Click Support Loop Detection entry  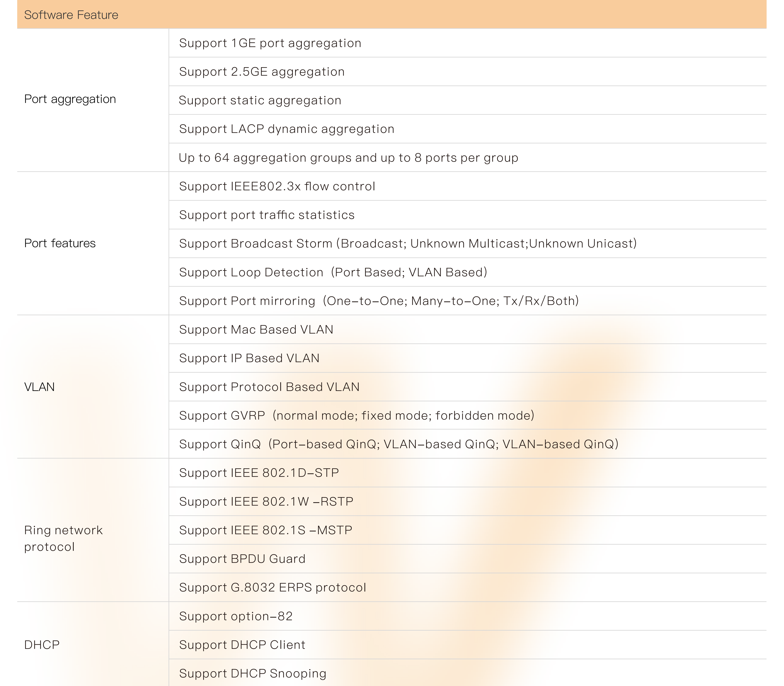[333, 272]
